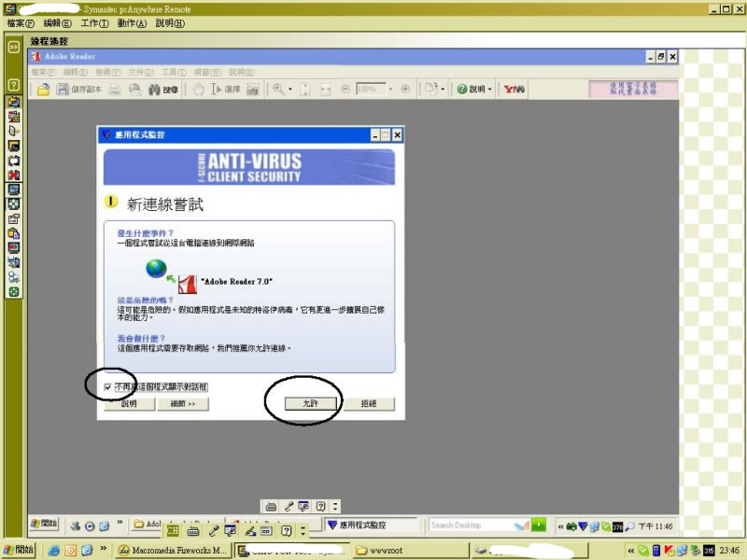The width and height of the screenshot is (747, 560).
Task: Click the 拒絕 (Deny) button
Action: [369, 403]
